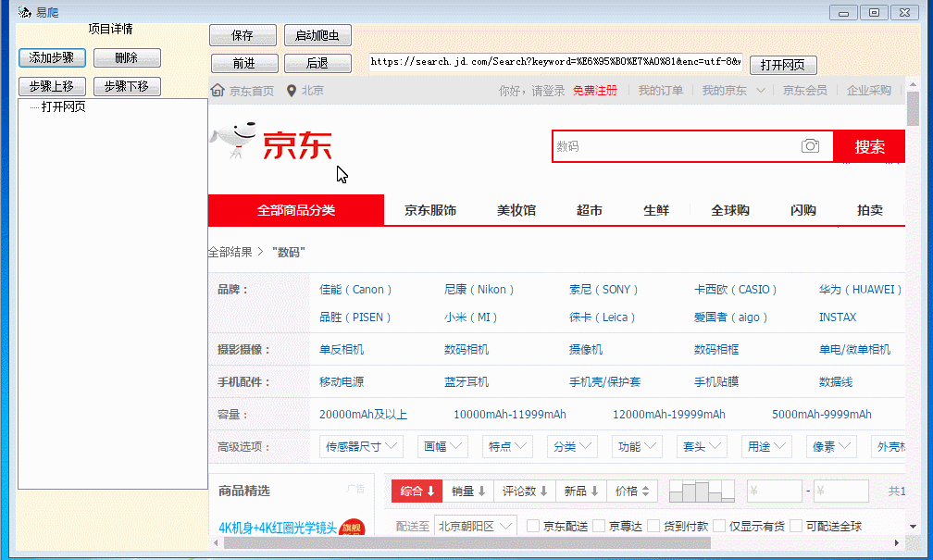Sort results by 销量
Viewport: 933px width, 560px height.
[468, 491]
